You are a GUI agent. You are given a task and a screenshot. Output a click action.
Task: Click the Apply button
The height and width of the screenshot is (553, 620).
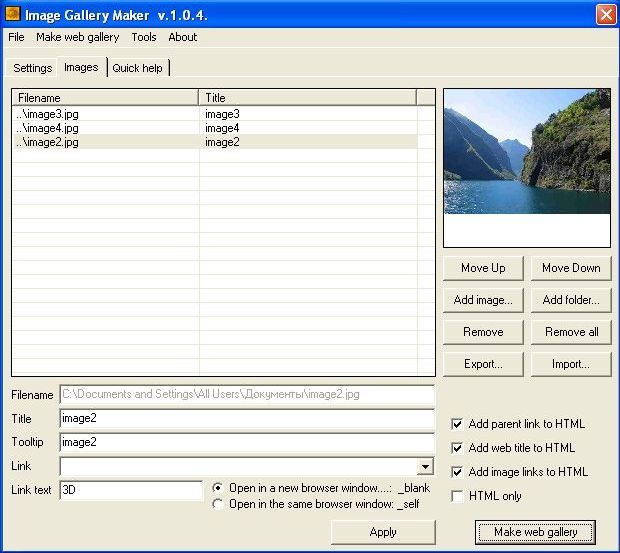point(383,532)
